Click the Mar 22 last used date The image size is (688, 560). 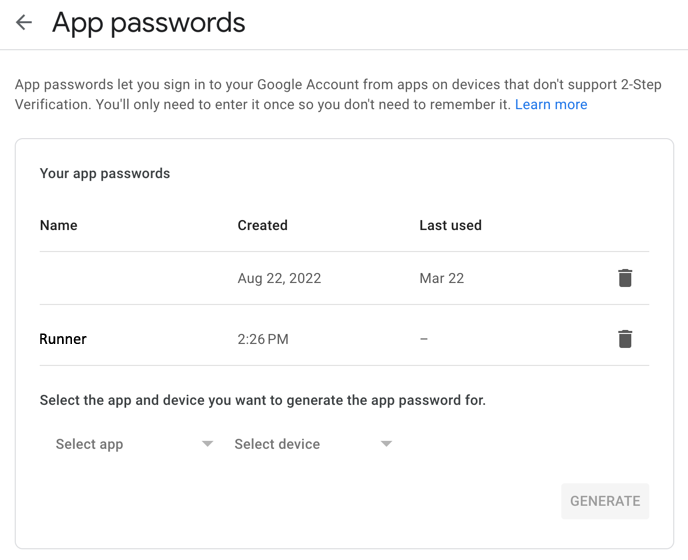442,278
